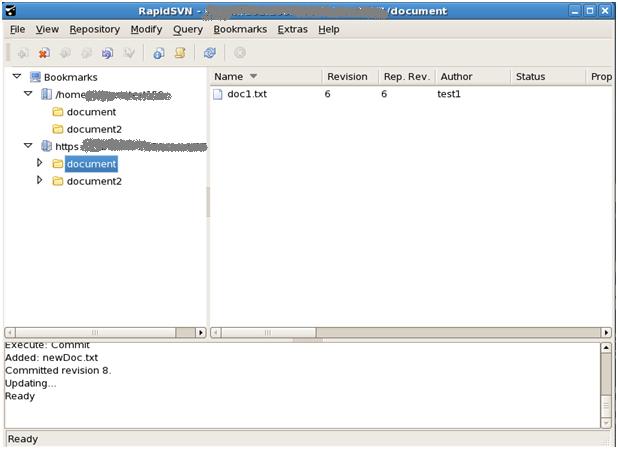Expand the document2 folder under https
Viewport: 618px width, 449px height.
point(39,180)
